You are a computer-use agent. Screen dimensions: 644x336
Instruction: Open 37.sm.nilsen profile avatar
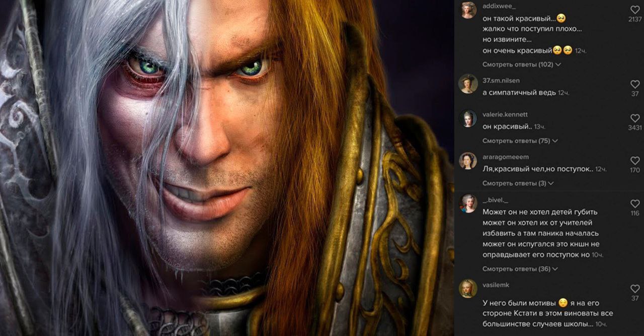(x=468, y=84)
